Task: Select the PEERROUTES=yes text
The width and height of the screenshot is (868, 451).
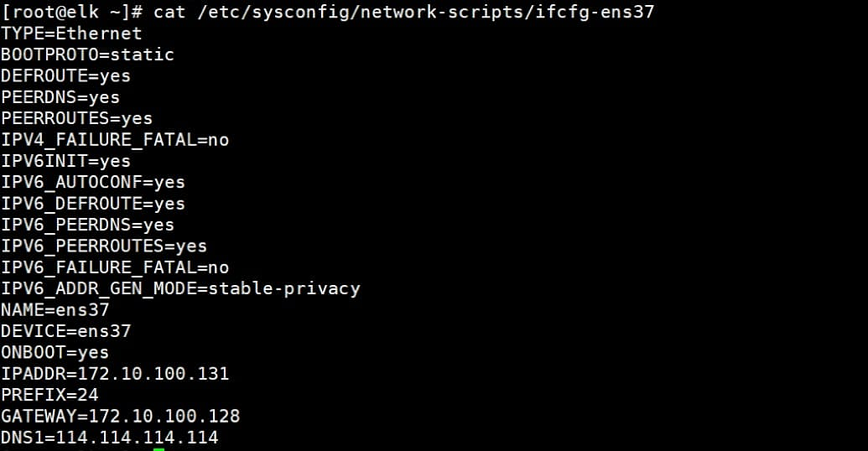Action: point(76,118)
